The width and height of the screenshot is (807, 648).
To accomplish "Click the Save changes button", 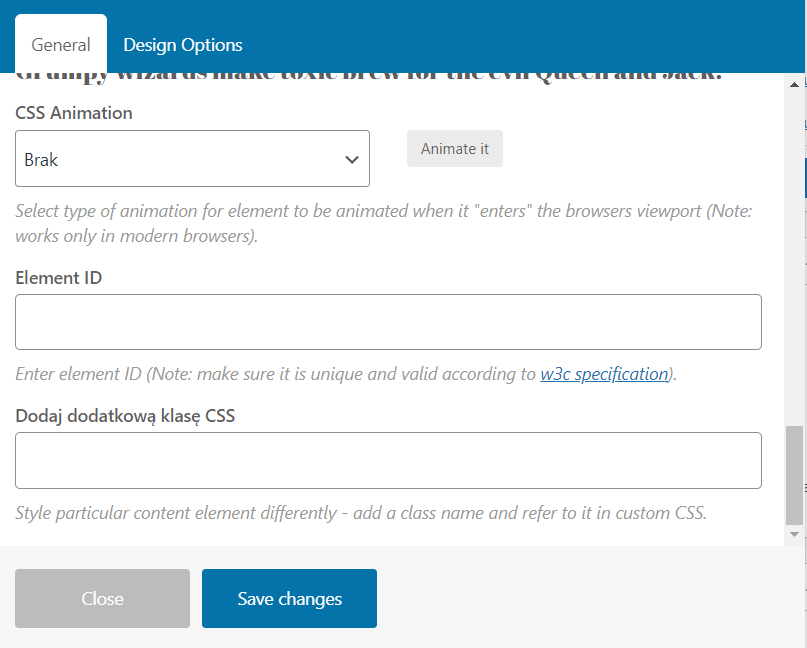I will [289, 598].
